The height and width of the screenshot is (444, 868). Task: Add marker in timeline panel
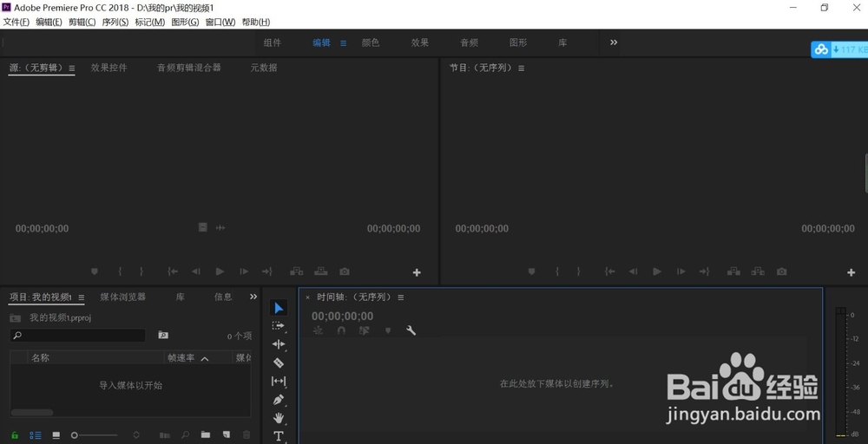tap(388, 330)
